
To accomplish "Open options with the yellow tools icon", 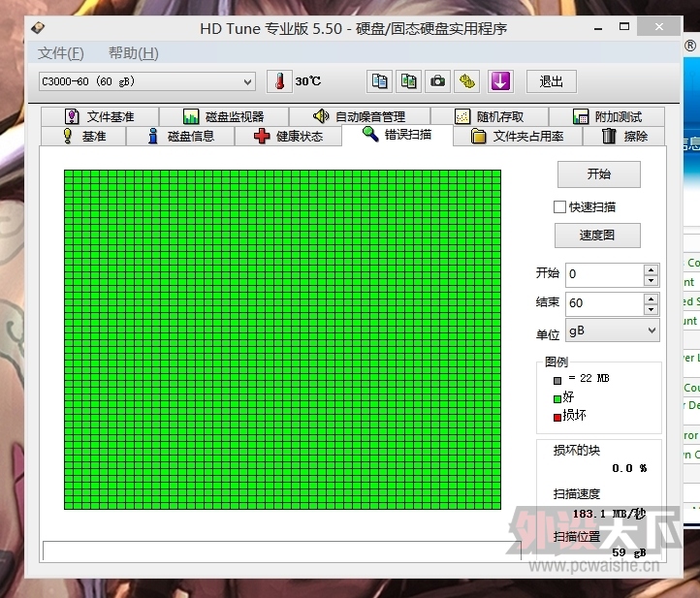I will pos(467,81).
